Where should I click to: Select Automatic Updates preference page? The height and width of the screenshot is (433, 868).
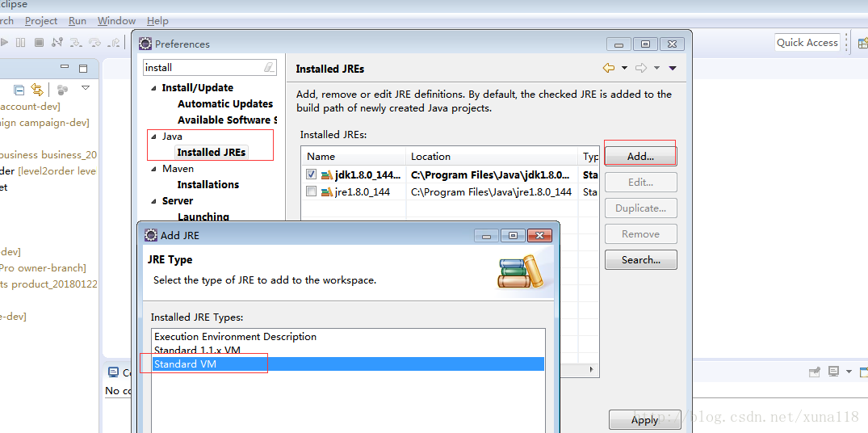point(224,103)
